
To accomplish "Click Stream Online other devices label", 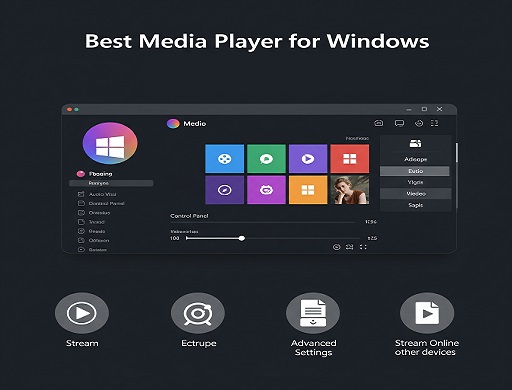I will [427, 348].
